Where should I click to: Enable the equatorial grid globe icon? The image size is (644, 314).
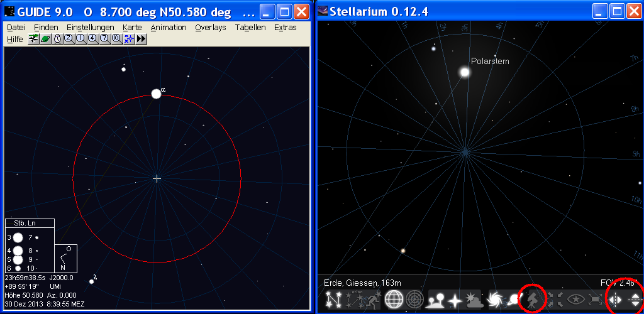(x=394, y=300)
